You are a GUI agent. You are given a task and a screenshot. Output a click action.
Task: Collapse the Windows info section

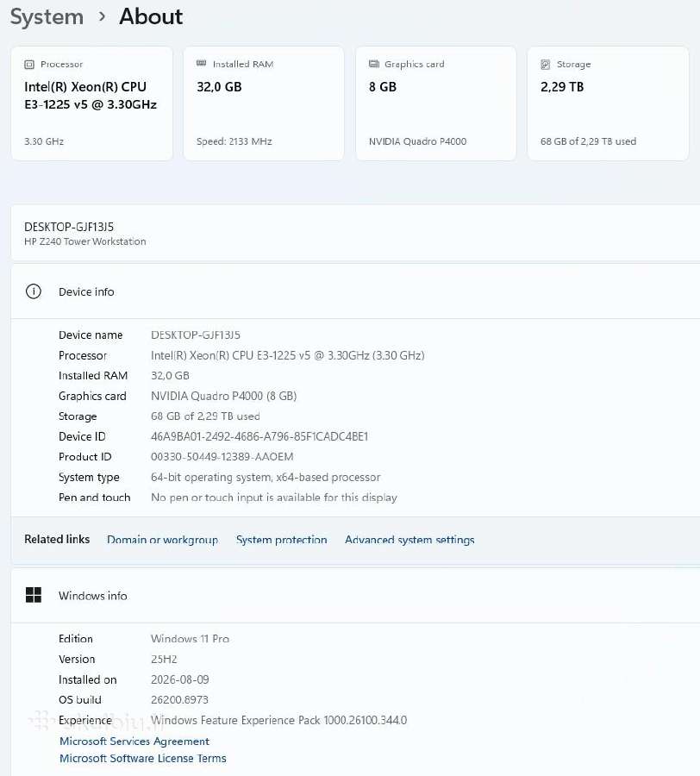click(x=355, y=595)
